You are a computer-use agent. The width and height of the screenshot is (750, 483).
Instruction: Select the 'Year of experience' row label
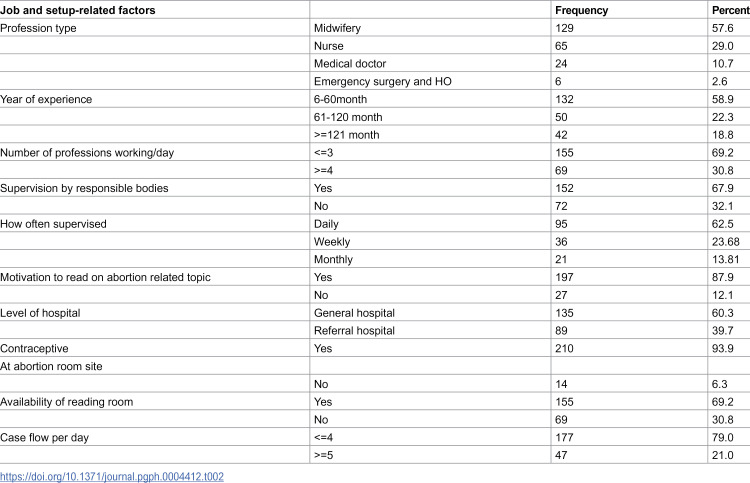click(46, 99)
